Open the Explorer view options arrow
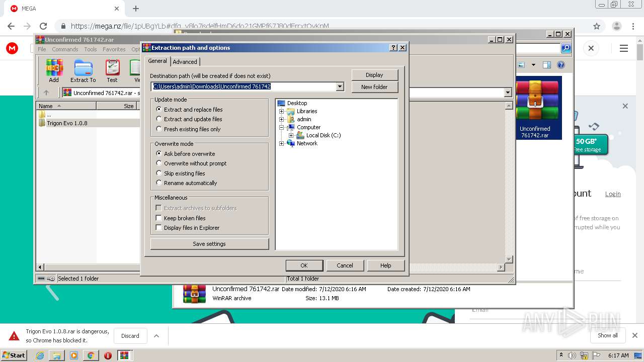 tap(533, 65)
